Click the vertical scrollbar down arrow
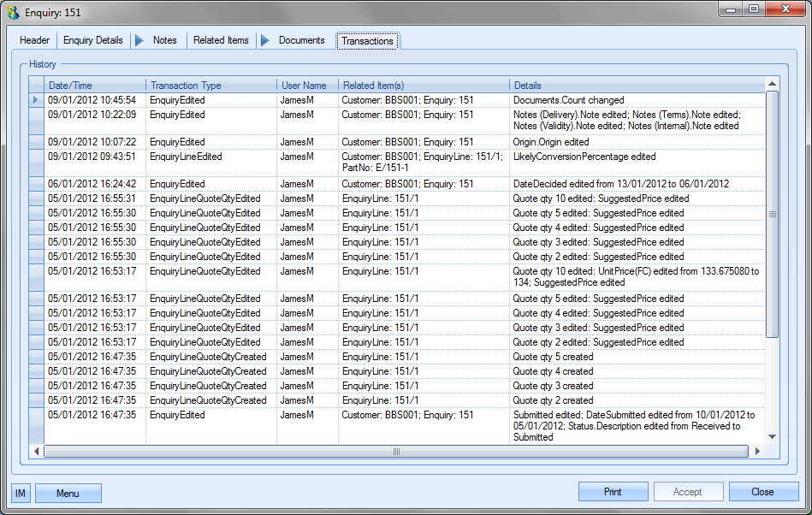812x515 pixels. coord(772,436)
